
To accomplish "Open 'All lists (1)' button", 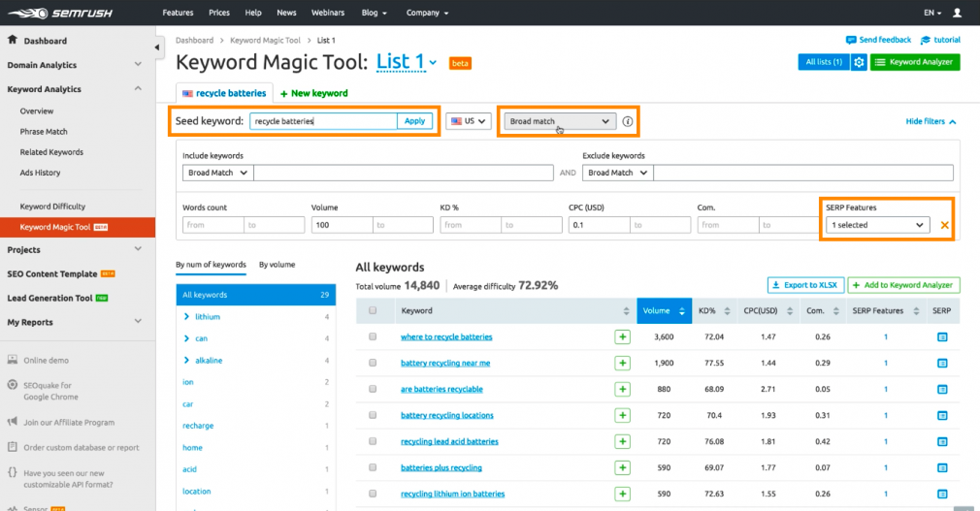I will tap(824, 62).
